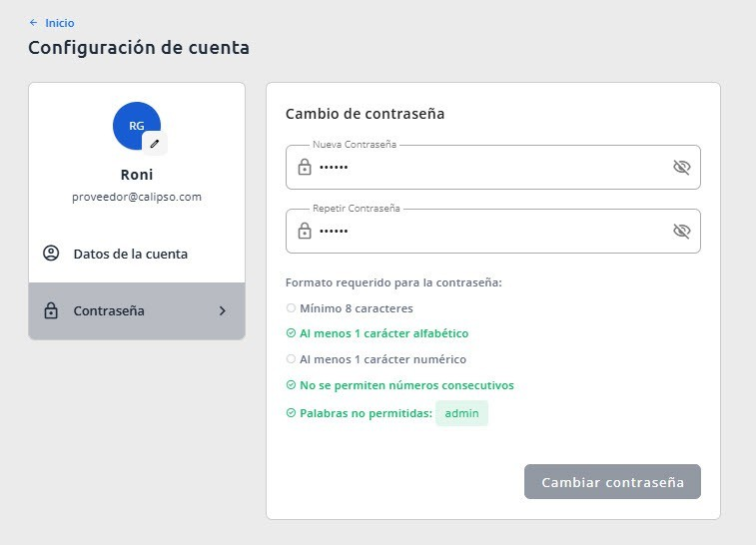
Task: Click the lock icon in Repetir Contraseña field
Action: point(305,231)
